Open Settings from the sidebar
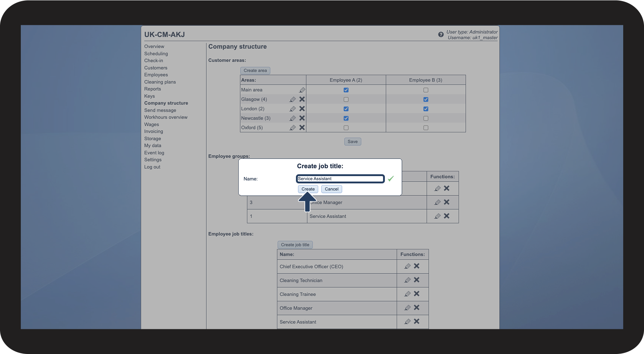The width and height of the screenshot is (644, 354). pyautogui.click(x=153, y=160)
